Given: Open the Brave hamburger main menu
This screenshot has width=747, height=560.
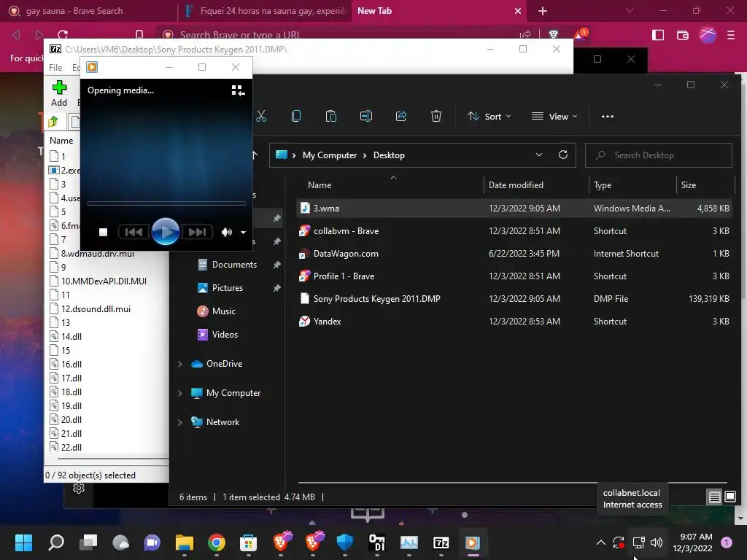Looking at the screenshot, I should click(731, 35).
